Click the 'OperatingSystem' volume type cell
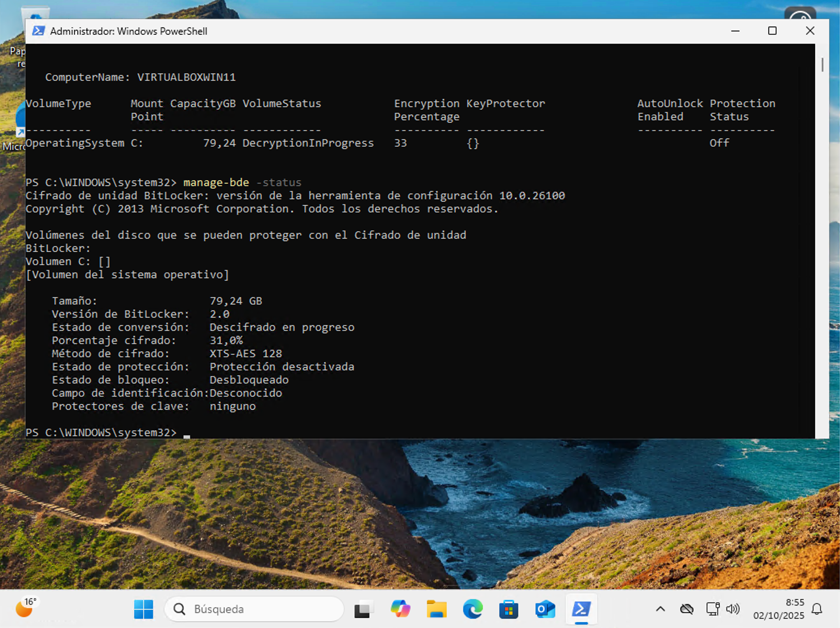The width and height of the screenshot is (840, 628). tap(75, 143)
